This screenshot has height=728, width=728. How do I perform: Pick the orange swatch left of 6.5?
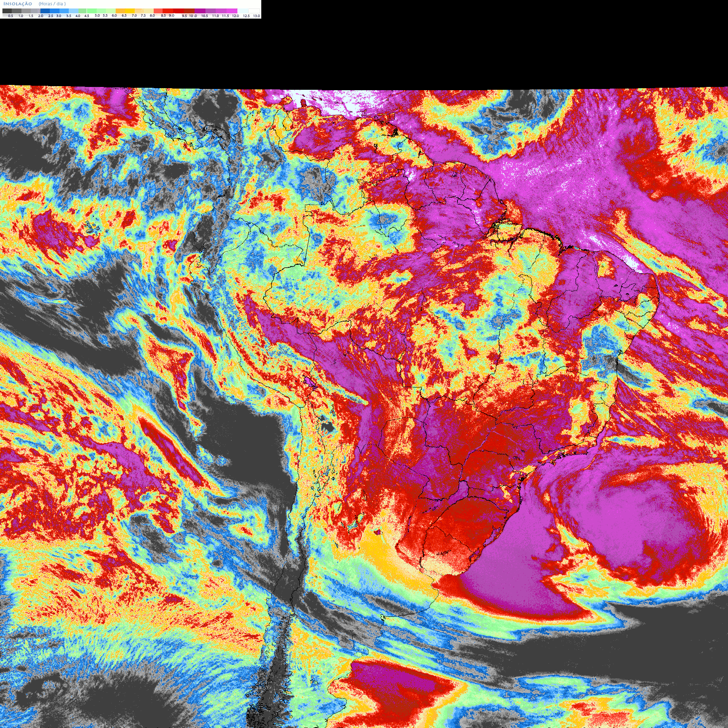(x=120, y=11)
